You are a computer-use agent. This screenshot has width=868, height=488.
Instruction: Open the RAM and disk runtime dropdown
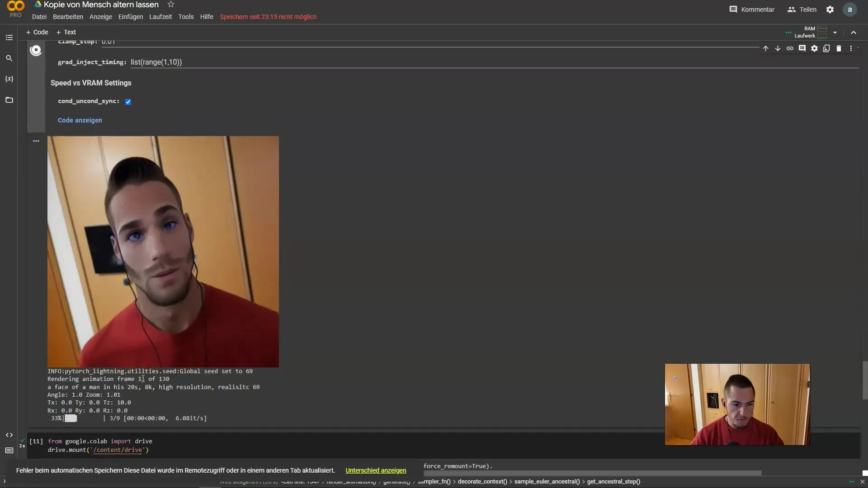click(835, 33)
